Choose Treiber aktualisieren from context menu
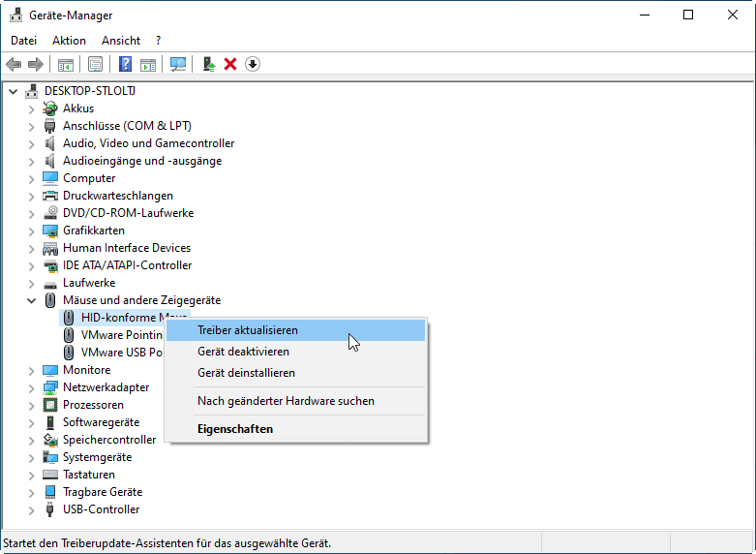This screenshot has height=554, width=756. pyautogui.click(x=248, y=330)
